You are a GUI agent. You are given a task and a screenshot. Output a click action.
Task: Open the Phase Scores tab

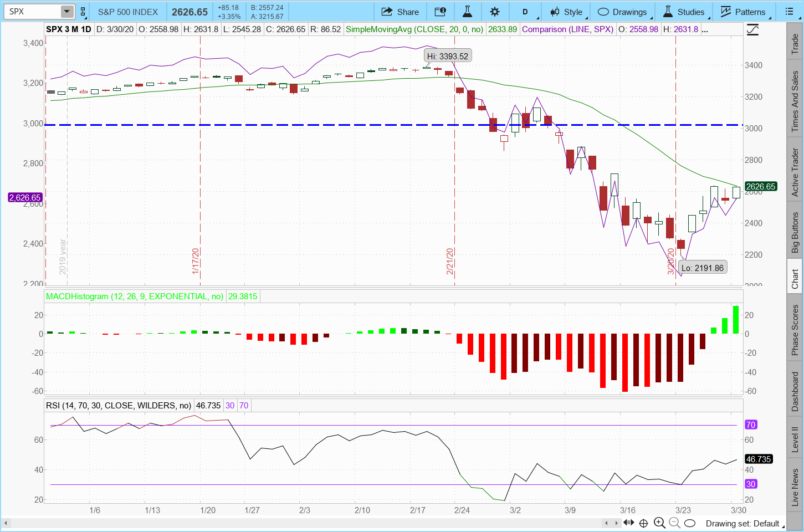click(795, 328)
